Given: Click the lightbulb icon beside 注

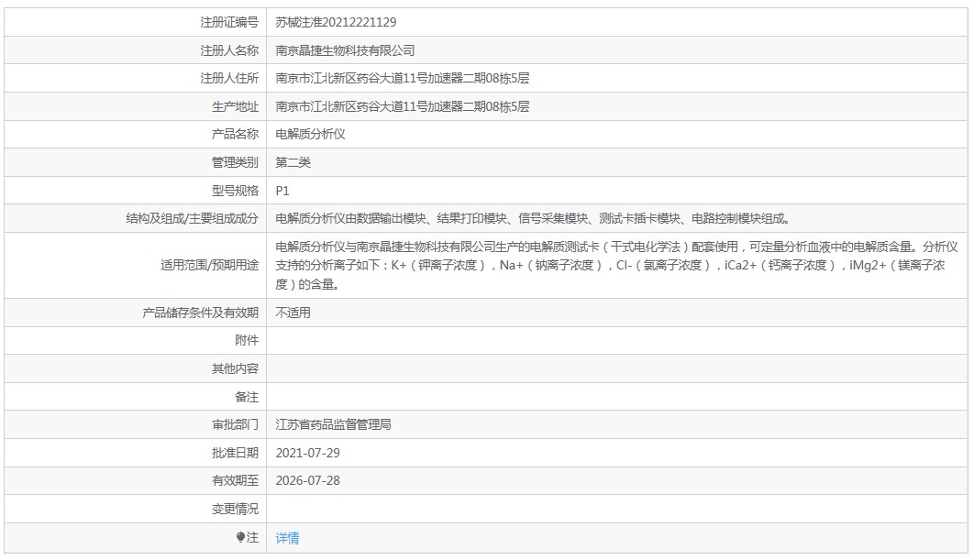Looking at the screenshot, I should tap(240, 538).
